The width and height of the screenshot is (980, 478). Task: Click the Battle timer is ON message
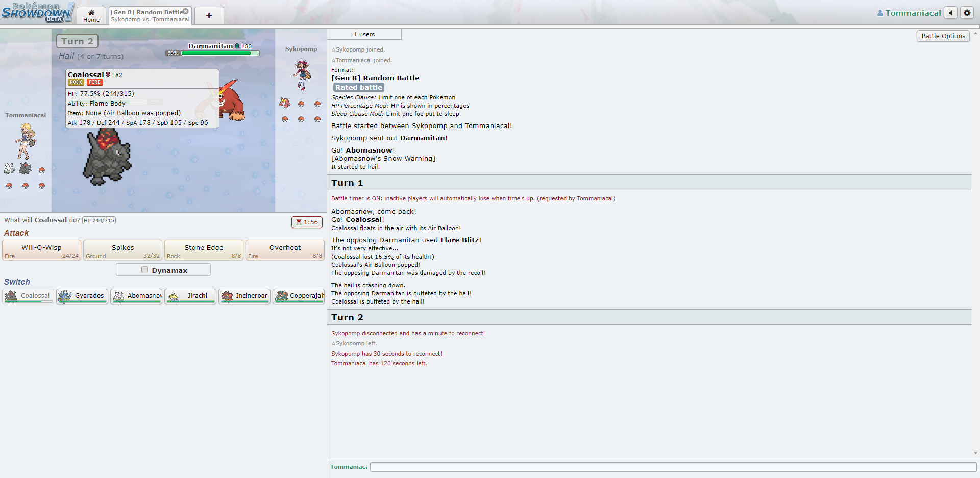473,198
